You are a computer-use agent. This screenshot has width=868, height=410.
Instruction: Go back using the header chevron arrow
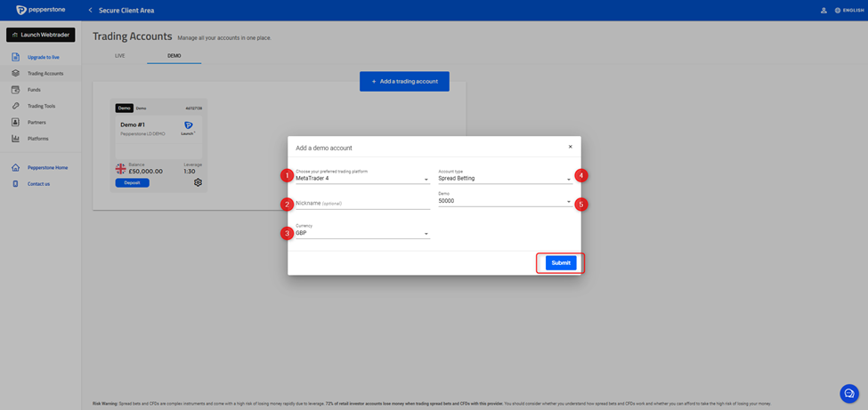tap(90, 11)
